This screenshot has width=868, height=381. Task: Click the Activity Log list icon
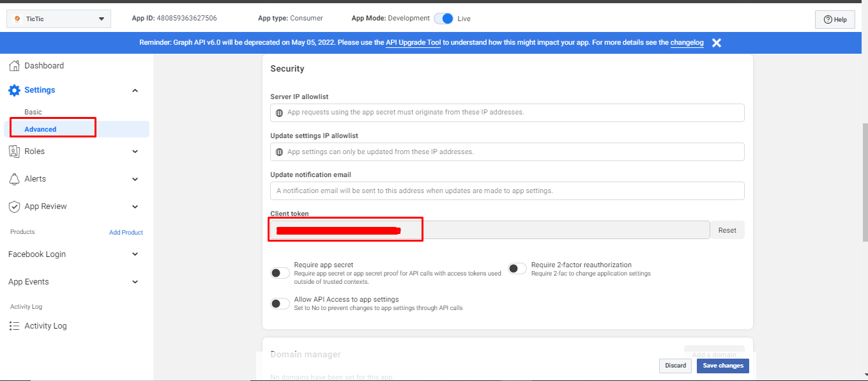[x=14, y=326]
